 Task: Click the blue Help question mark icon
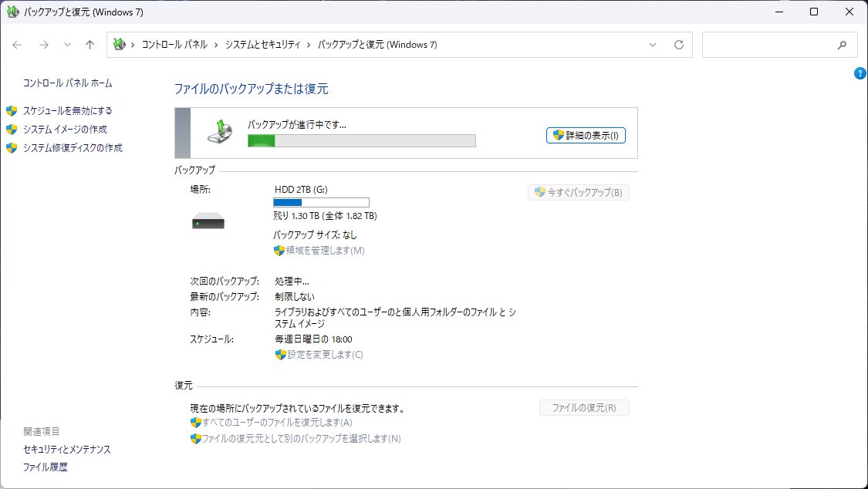859,73
